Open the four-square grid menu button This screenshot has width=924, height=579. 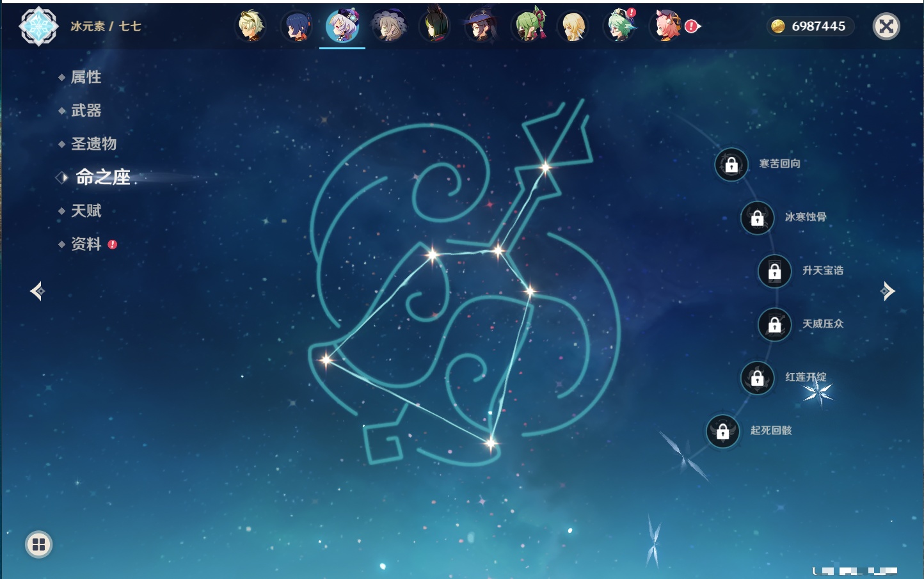(x=38, y=544)
